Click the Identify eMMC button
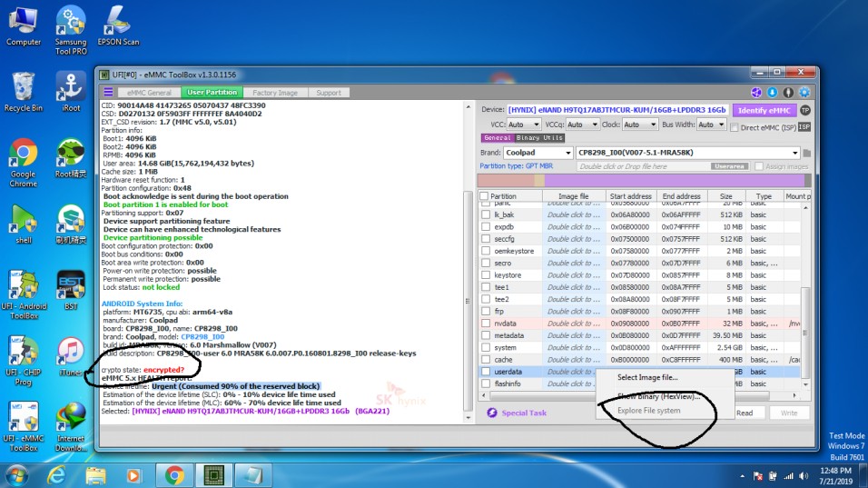The width and height of the screenshot is (868, 488). (764, 110)
